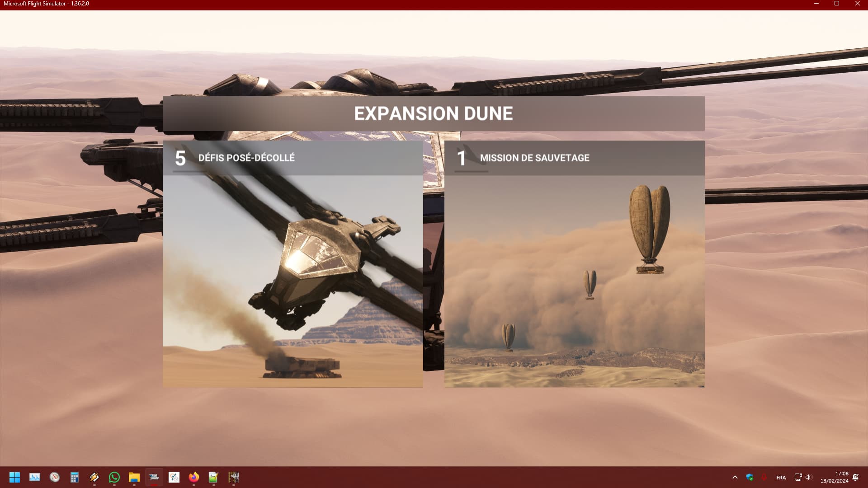Switch the FRA keyboard language
The image size is (868, 488).
[x=781, y=478]
